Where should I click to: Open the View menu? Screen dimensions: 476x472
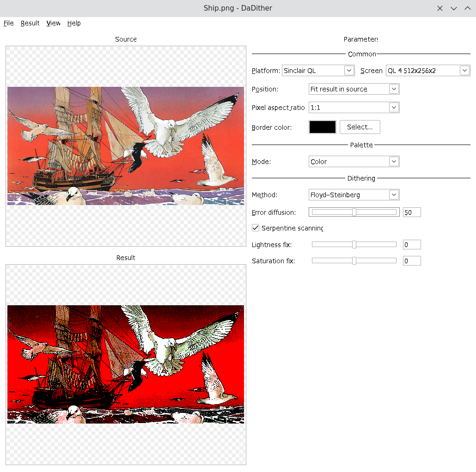pos(54,24)
